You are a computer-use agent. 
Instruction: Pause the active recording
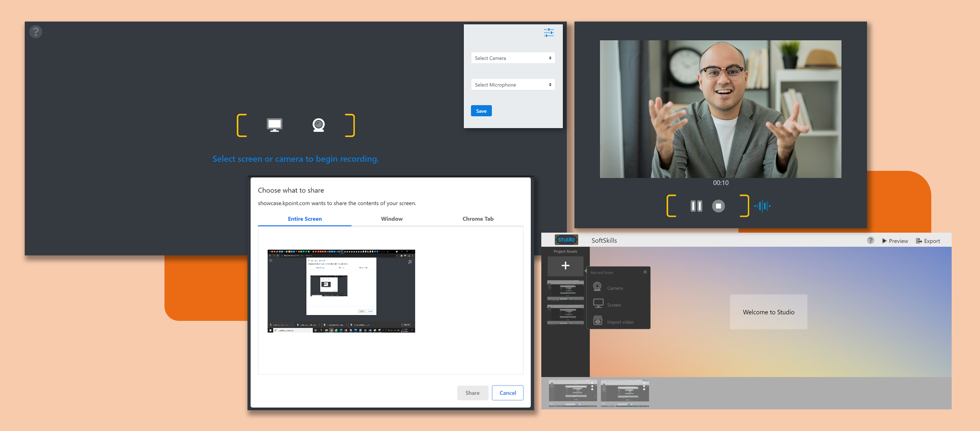(x=696, y=206)
